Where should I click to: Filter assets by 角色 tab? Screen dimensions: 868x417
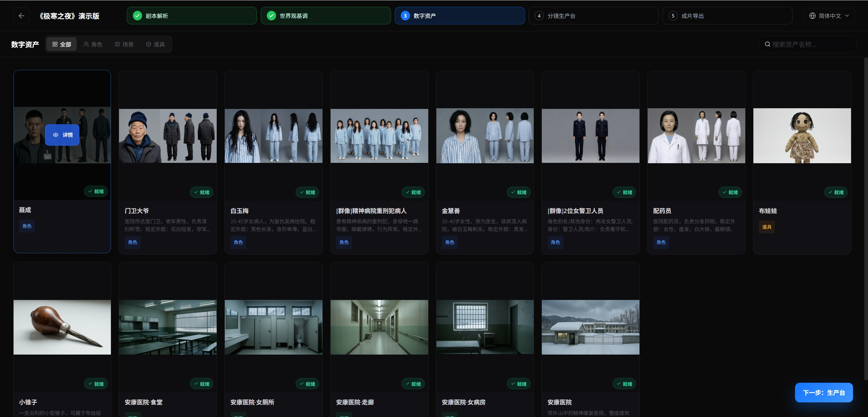93,44
